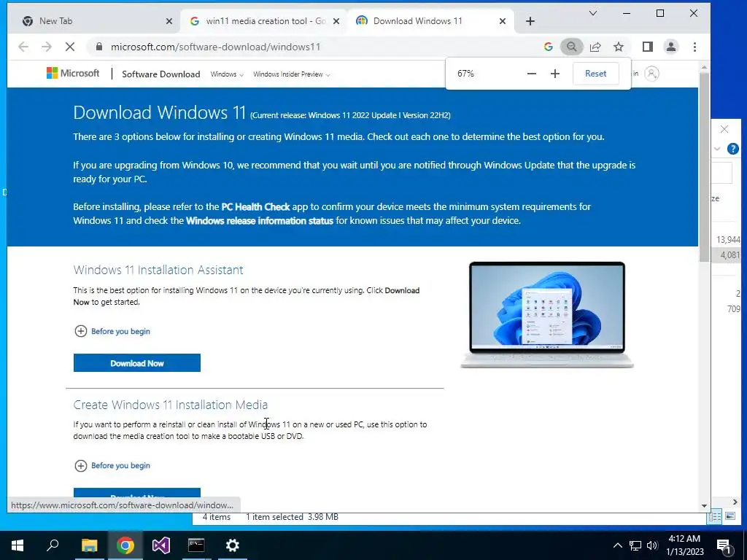Click the Windows 11 Installation Assistant heading
747x560 pixels.
pyautogui.click(x=158, y=270)
